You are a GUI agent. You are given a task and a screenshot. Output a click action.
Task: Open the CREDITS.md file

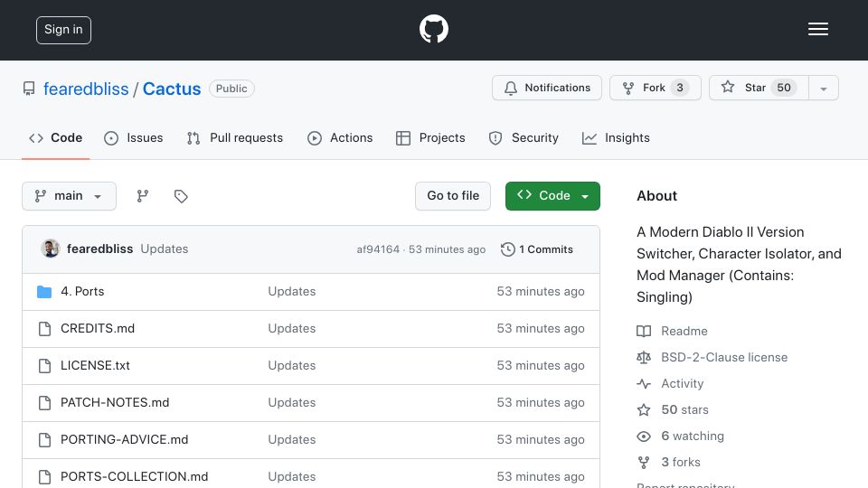[x=98, y=329]
